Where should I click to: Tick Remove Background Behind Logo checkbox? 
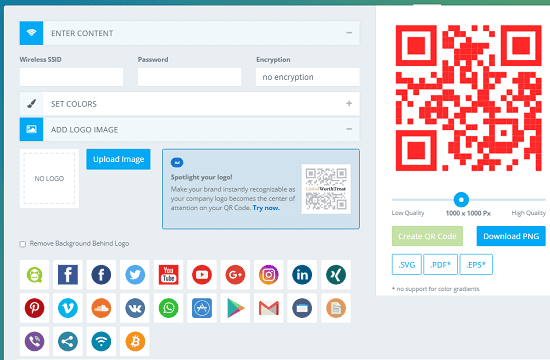coord(23,244)
